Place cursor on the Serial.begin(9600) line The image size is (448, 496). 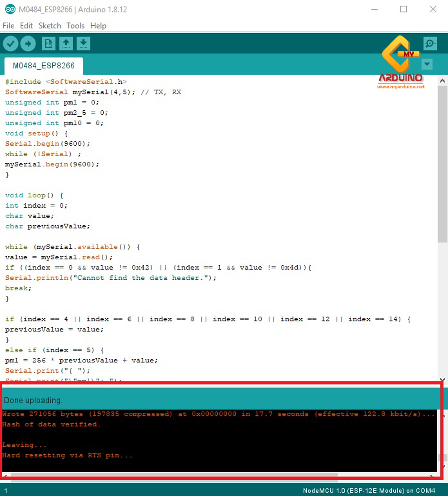click(47, 144)
